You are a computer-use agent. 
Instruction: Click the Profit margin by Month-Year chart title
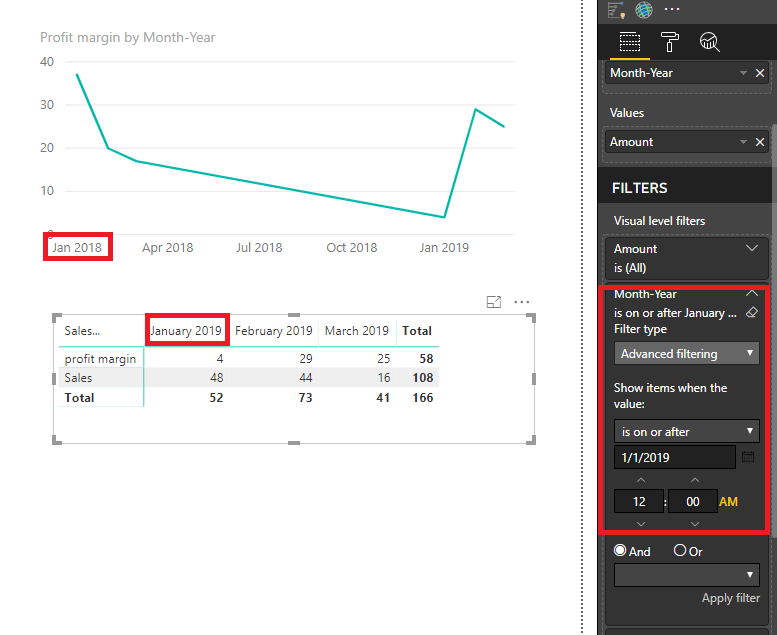click(127, 38)
